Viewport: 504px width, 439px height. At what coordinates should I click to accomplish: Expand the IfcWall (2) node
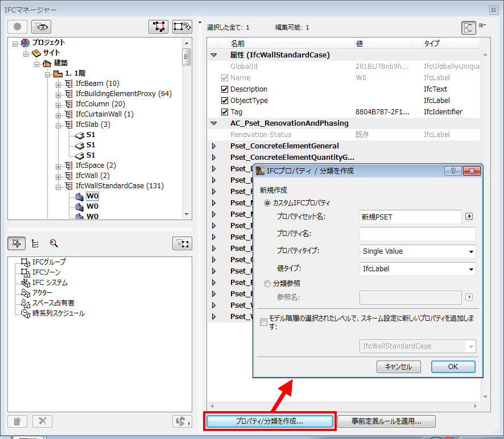(x=58, y=177)
